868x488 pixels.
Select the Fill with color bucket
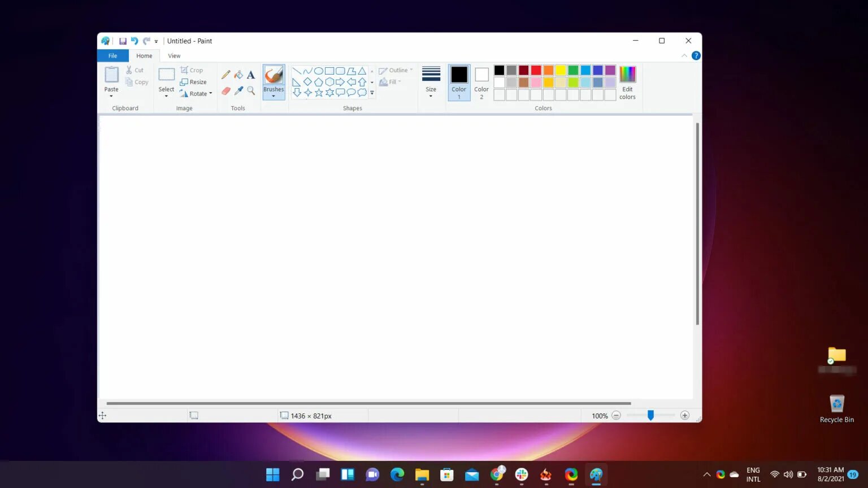(x=238, y=75)
